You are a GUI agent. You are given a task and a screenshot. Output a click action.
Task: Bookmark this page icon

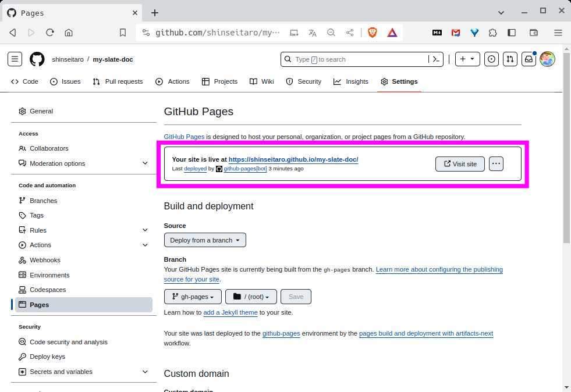pyautogui.click(x=123, y=33)
